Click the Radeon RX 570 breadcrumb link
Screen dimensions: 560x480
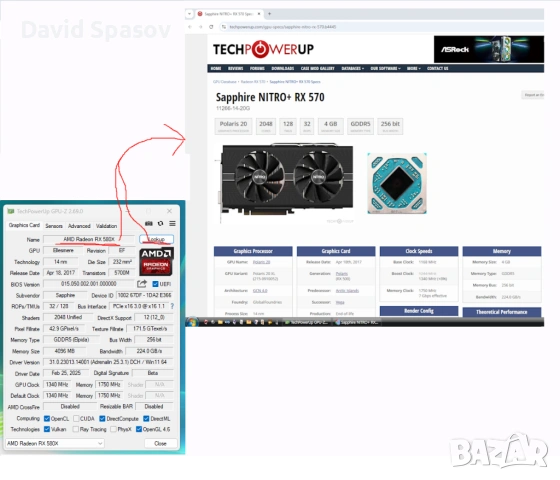[x=253, y=82]
